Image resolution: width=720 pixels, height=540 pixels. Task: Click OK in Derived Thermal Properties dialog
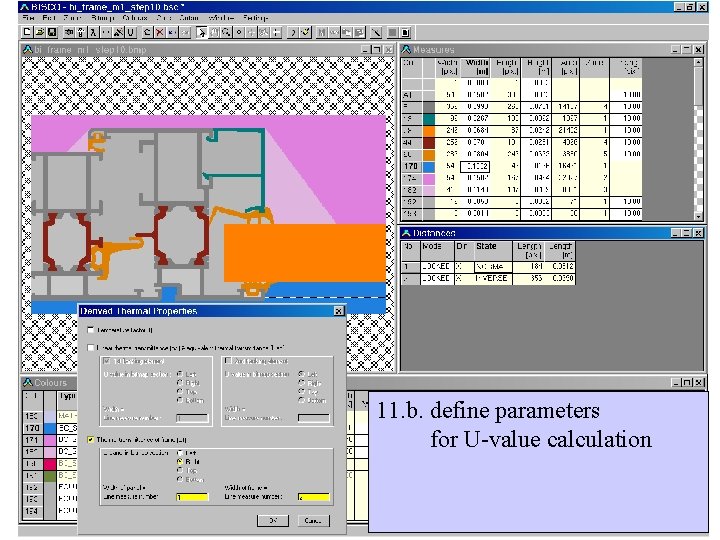click(x=273, y=520)
